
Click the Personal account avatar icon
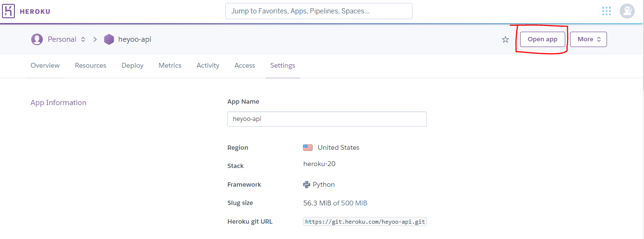pyautogui.click(x=37, y=39)
